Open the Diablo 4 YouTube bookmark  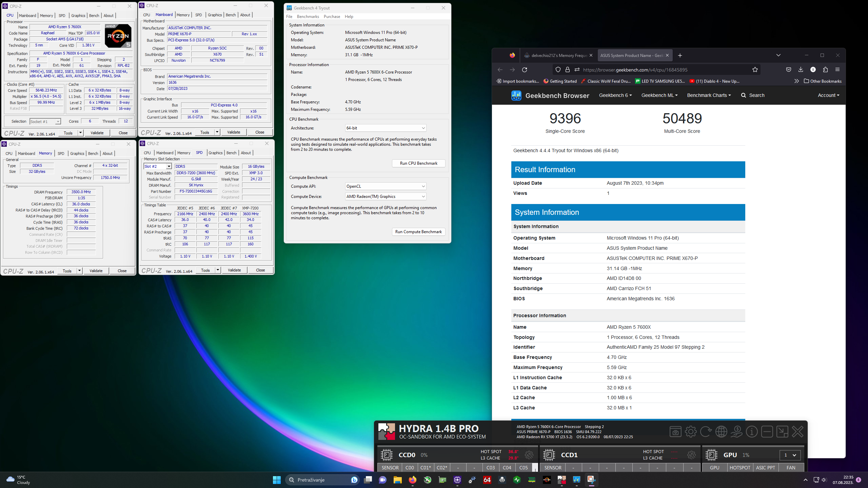coord(714,81)
